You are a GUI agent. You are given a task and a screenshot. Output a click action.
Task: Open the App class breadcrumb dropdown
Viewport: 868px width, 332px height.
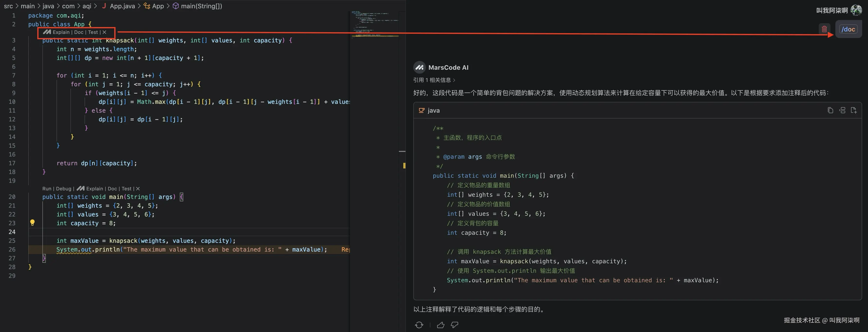157,6
